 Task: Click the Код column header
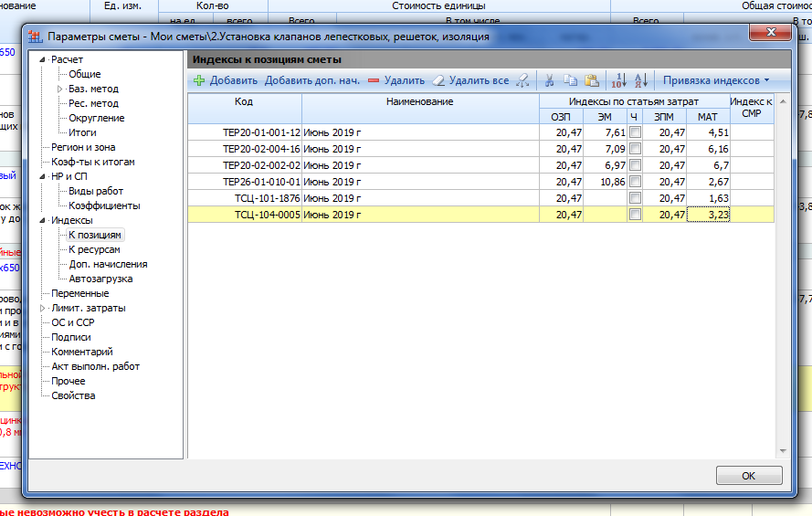[245, 108]
